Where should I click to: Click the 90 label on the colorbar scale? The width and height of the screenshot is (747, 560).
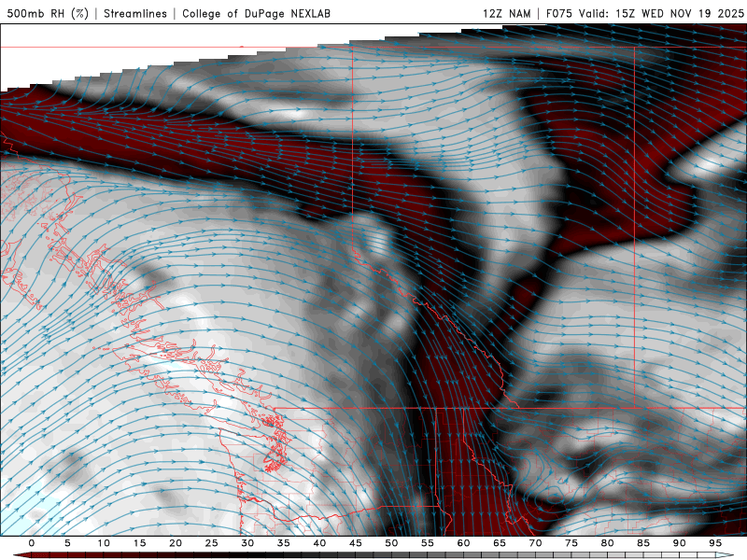tap(679, 543)
